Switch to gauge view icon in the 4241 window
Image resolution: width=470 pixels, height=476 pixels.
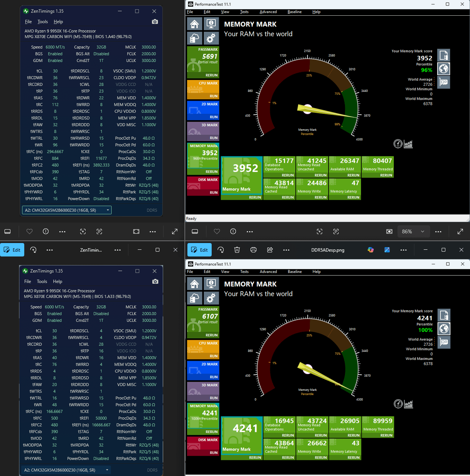coord(398,404)
